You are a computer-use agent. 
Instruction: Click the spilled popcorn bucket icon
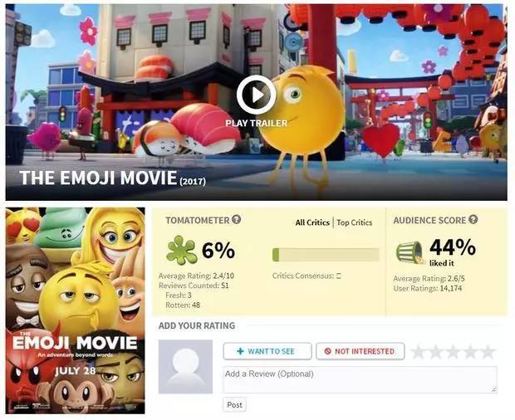click(x=410, y=252)
